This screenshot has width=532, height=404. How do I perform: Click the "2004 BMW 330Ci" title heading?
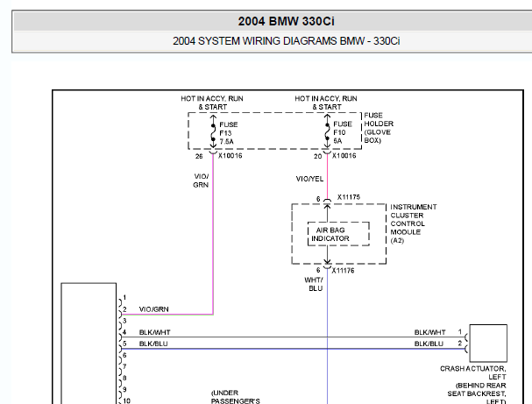point(286,21)
